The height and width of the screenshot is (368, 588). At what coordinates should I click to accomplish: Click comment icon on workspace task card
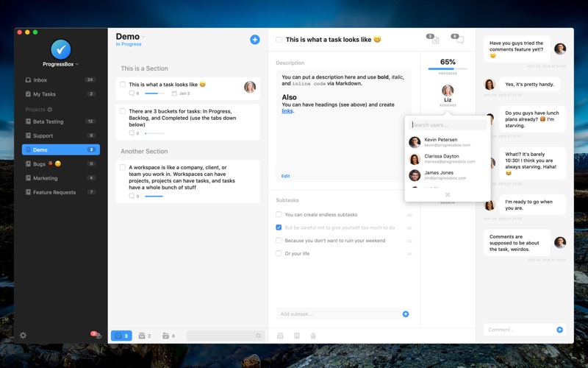tap(132, 196)
